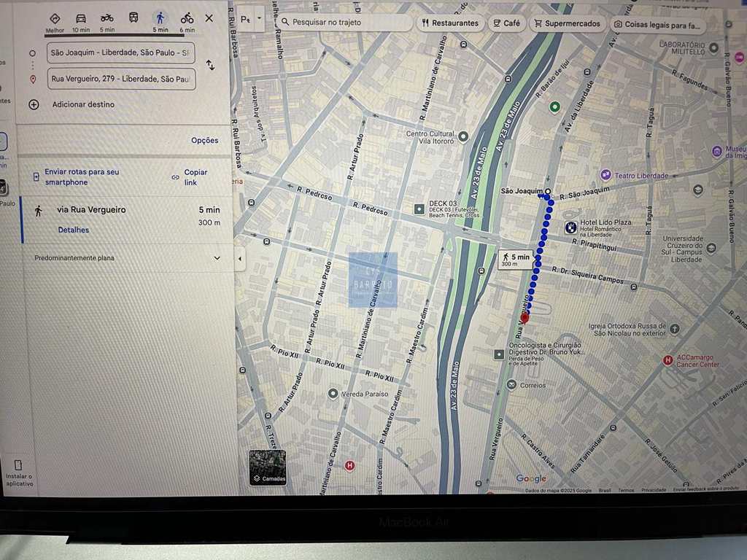Expand the Predominantemente plana elevation section
The height and width of the screenshot is (560, 747).
tap(217, 258)
